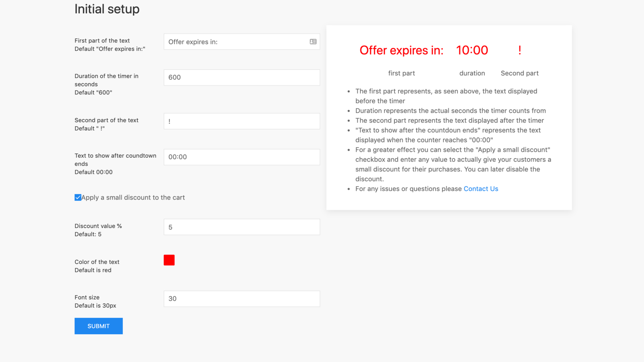Click the 10:00 timer display in preview panel

point(472,50)
